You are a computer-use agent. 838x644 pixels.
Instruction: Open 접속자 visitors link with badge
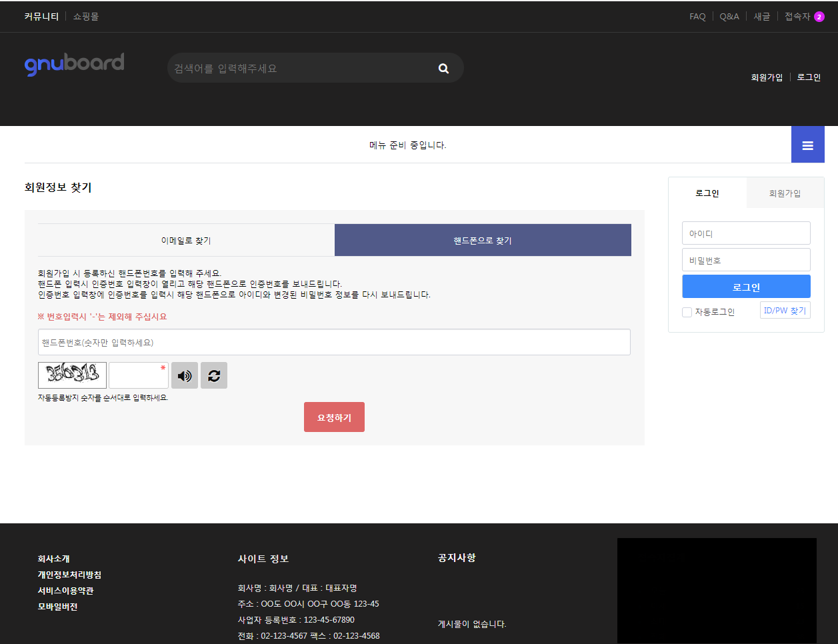[803, 17]
